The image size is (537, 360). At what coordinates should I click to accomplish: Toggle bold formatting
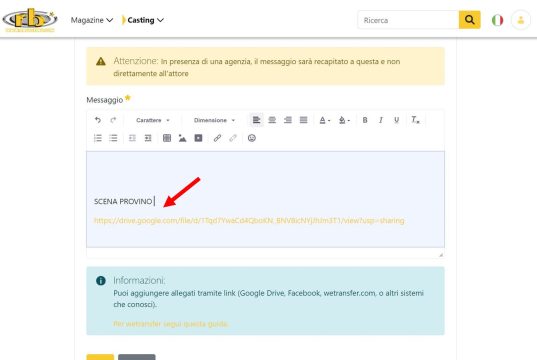(365, 120)
